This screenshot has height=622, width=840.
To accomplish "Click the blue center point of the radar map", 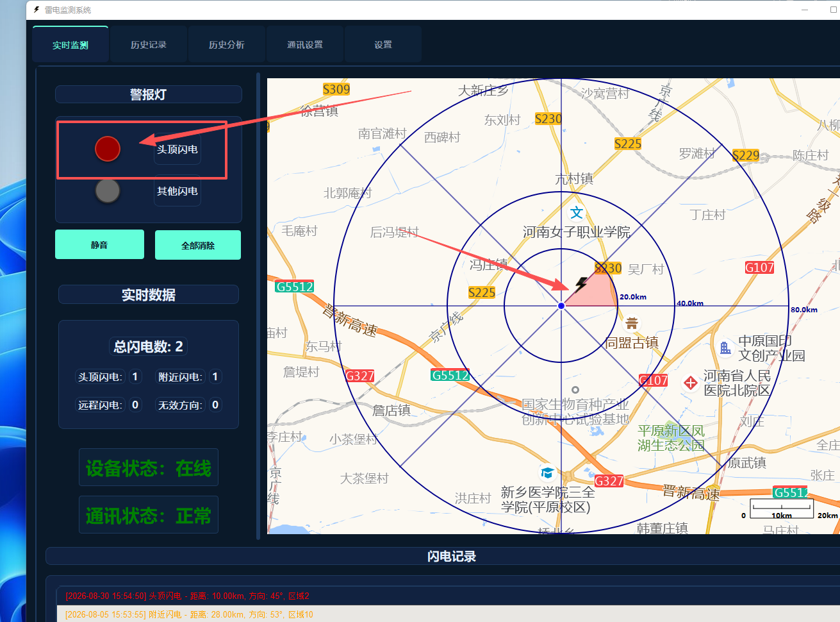I will (561, 306).
